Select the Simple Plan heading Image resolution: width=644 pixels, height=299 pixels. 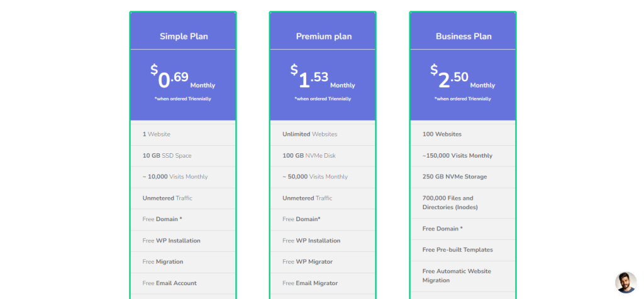pyautogui.click(x=184, y=36)
